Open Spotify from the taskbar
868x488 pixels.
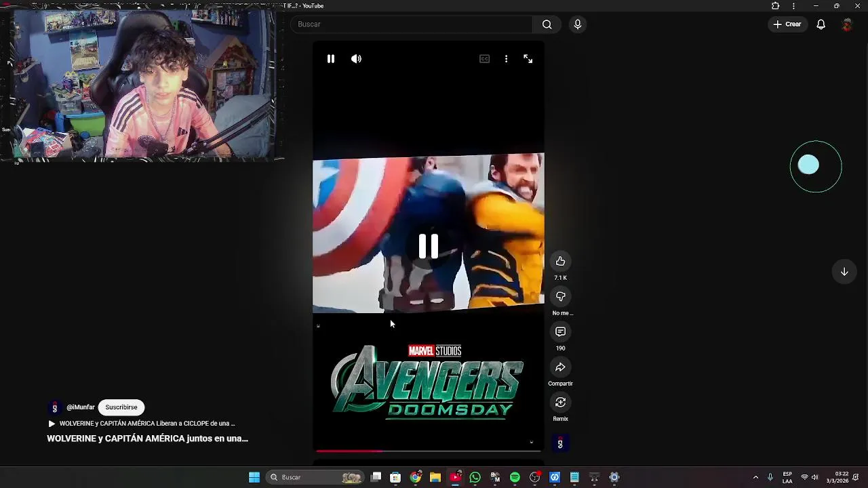tap(515, 477)
